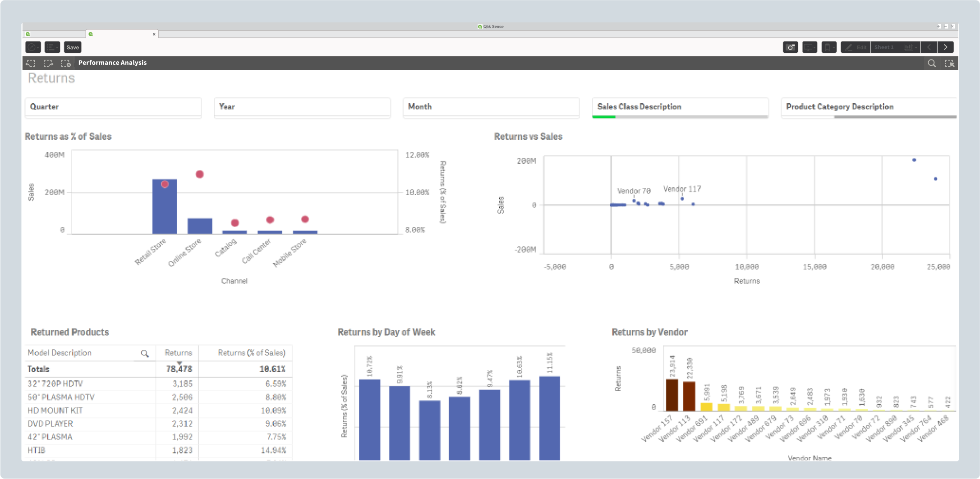Screen dimensions: 980x479
Task: Open the bookmarks dropdown
Action: [x=829, y=47]
